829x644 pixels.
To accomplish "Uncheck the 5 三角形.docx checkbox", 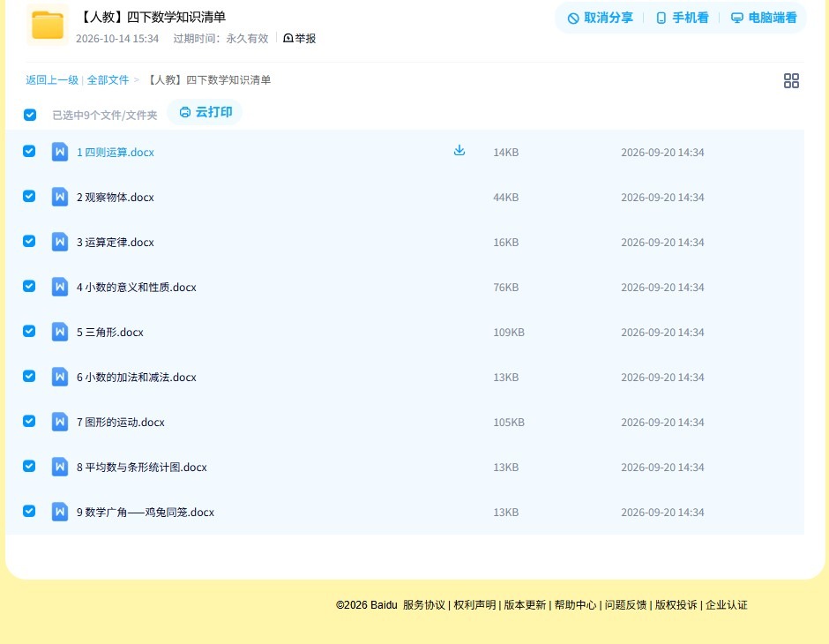I will tap(29, 331).
